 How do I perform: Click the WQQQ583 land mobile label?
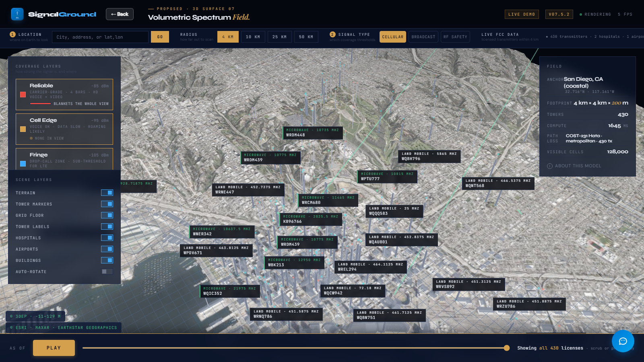tap(394, 211)
